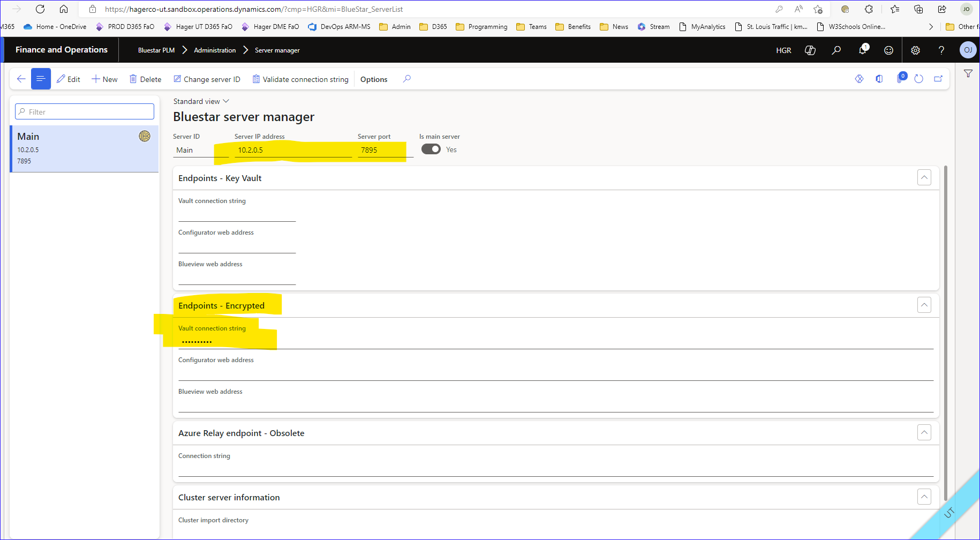The height and width of the screenshot is (540, 980).
Task: Expand more bookmarks chevron
Action: pos(931,27)
